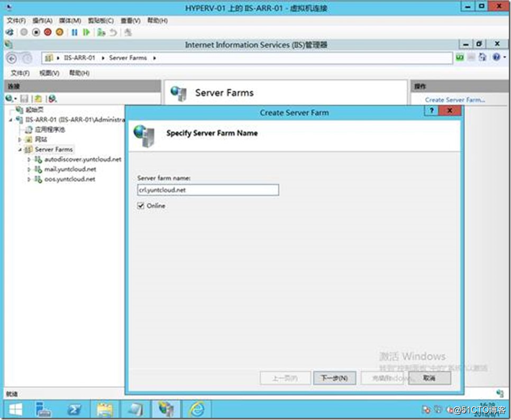Click the Home icon beside IIS address bar
The width and height of the screenshot is (511, 420).
click(x=482, y=57)
